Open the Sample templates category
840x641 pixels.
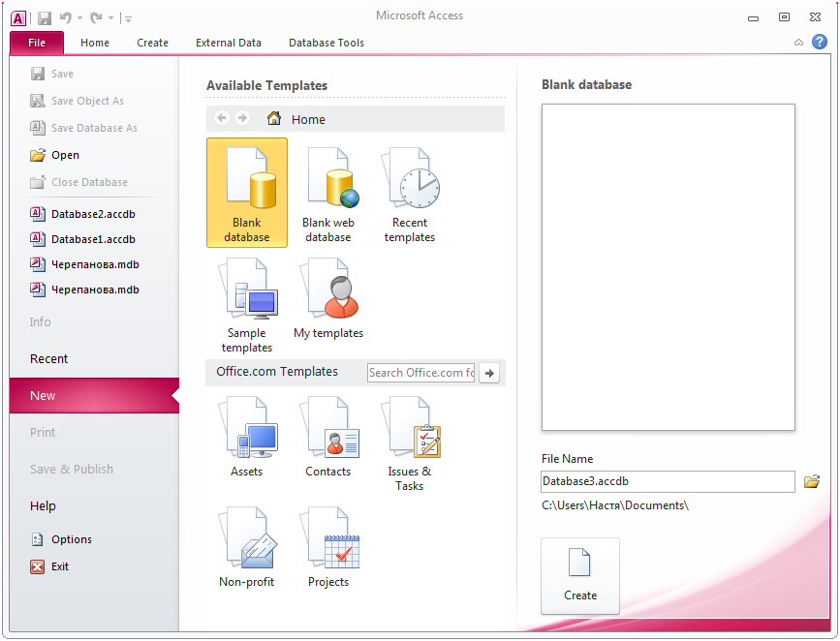[x=247, y=305]
